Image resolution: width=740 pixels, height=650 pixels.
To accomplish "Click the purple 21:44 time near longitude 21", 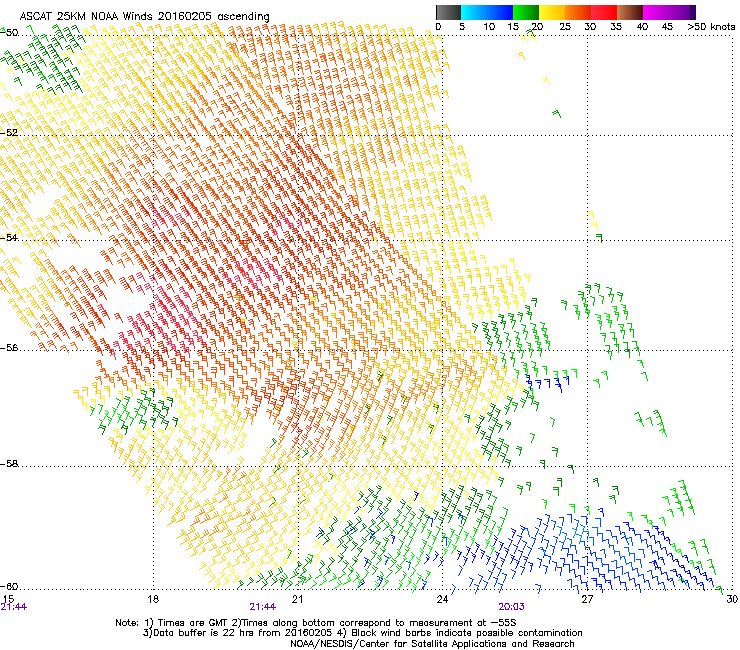I will point(262,607).
